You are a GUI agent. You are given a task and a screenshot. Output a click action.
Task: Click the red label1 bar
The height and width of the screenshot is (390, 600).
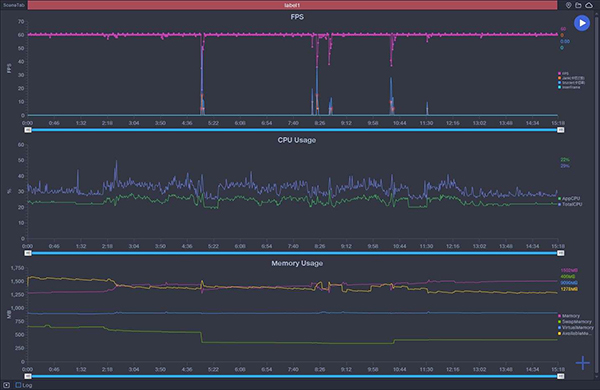click(x=292, y=5)
